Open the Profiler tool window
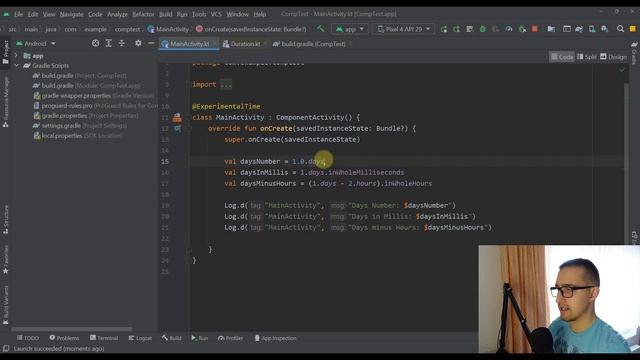 pyautogui.click(x=231, y=338)
